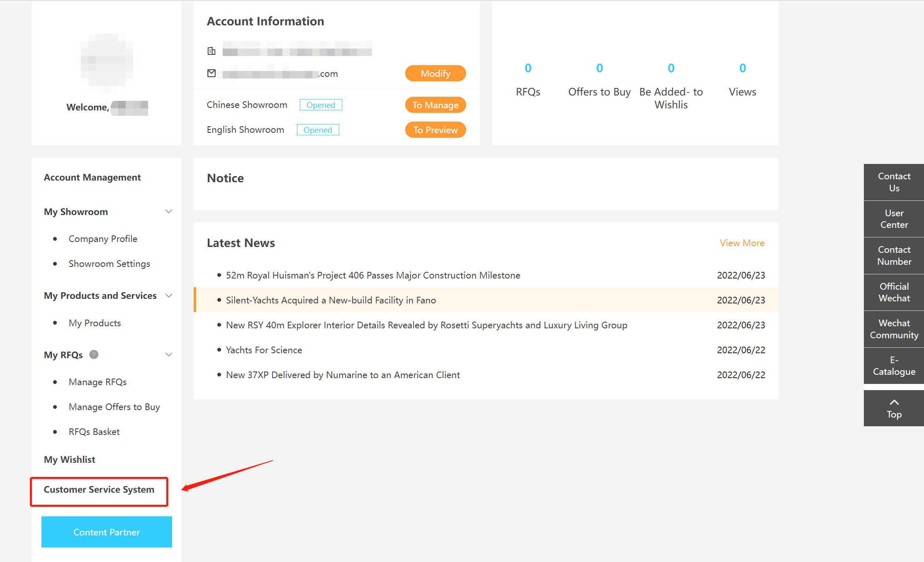The height and width of the screenshot is (562, 924).
Task: Click the To Preview button
Action: (x=435, y=130)
